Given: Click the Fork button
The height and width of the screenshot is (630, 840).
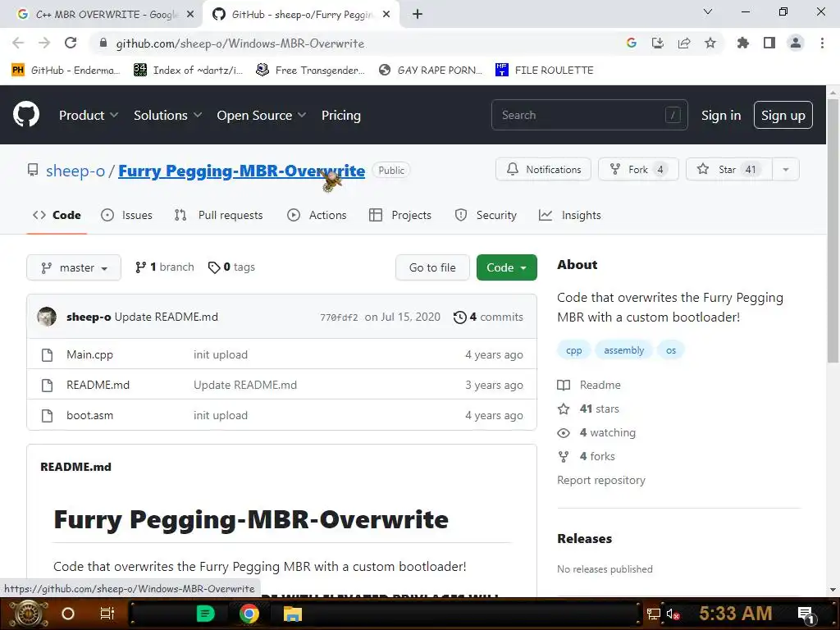Looking at the screenshot, I should (x=638, y=169).
